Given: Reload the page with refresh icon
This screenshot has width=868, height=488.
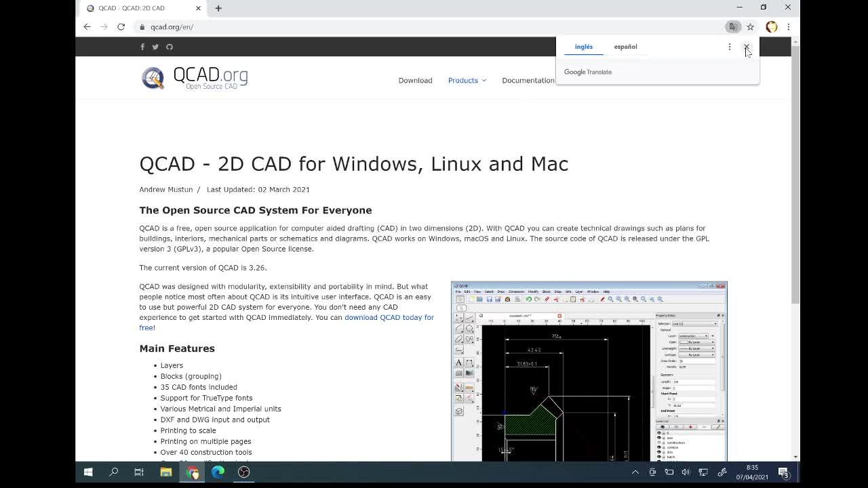Looking at the screenshot, I should [x=121, y=26].
